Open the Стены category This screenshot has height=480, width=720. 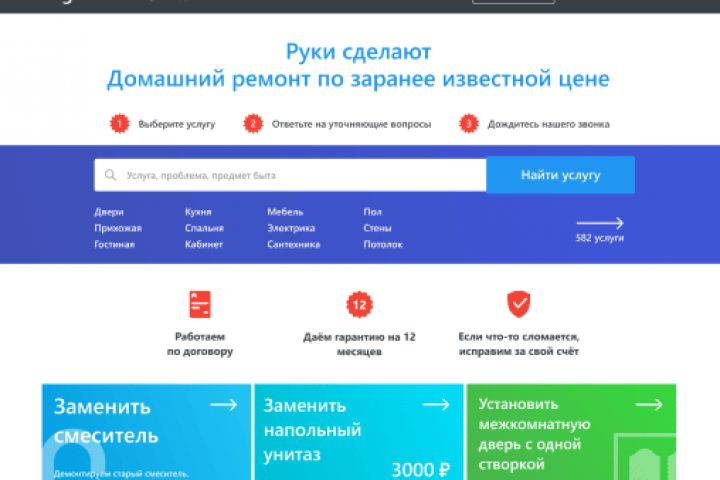click(377, 228)
